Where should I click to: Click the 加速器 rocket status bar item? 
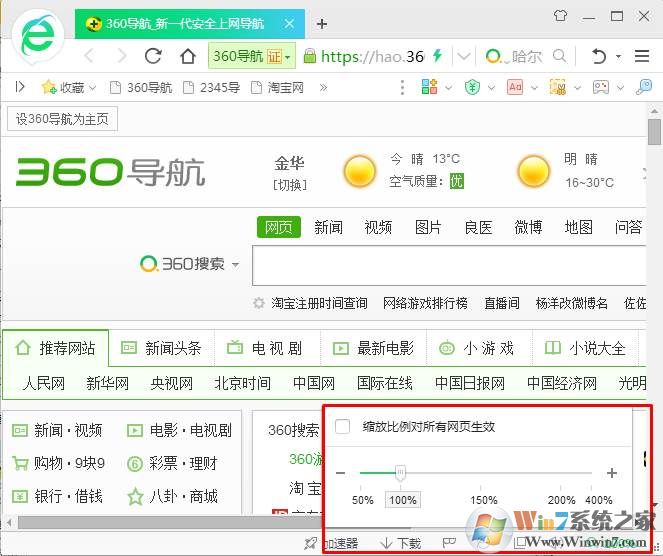click(332, 543)
